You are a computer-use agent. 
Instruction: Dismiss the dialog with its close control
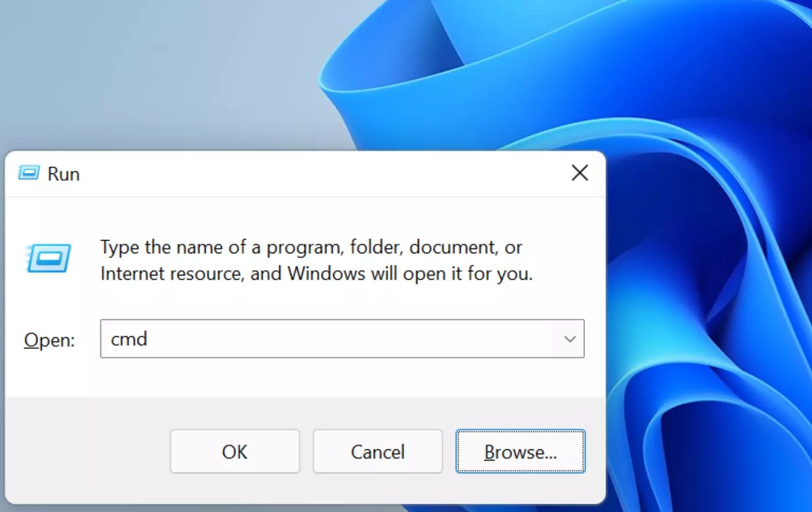[579, 172]
